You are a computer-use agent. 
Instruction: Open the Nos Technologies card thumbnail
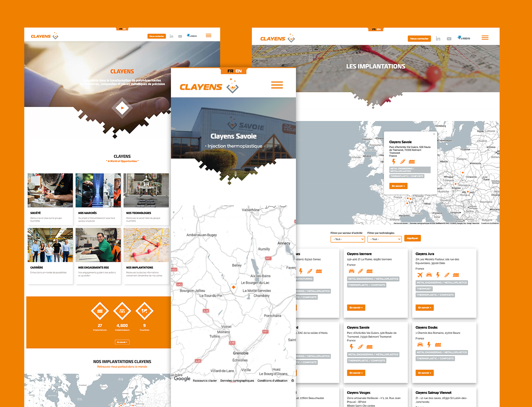tap(146, 190)
